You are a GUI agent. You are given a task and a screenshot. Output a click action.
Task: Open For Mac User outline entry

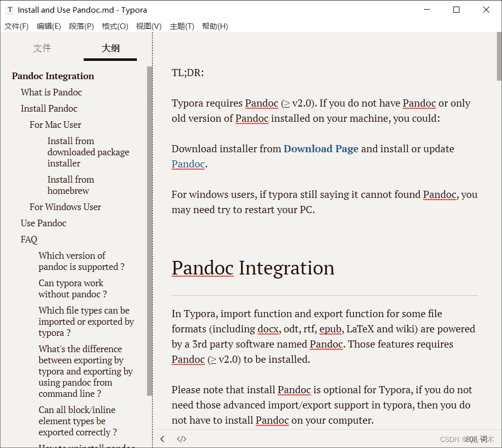[x=55, y=125]
